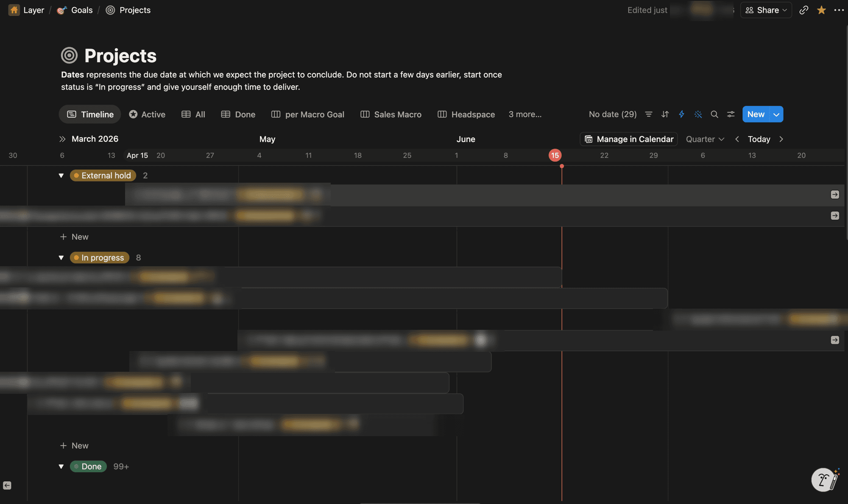
Task: Open the view settings sliders icon
Action: (731, 114)
